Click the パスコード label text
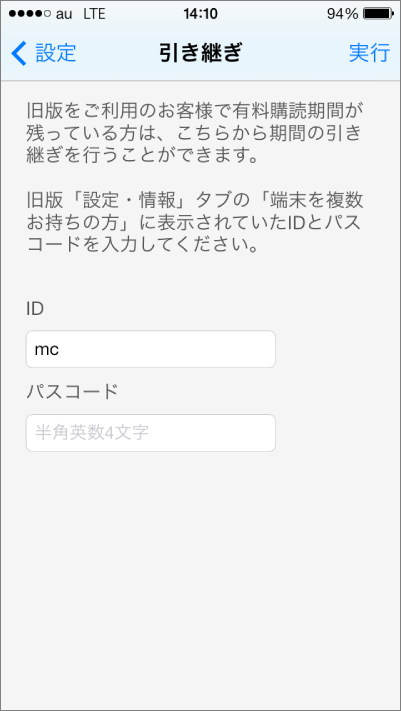Image resolution: width=401 pixels, height=711 pixels. click(73, 392)
